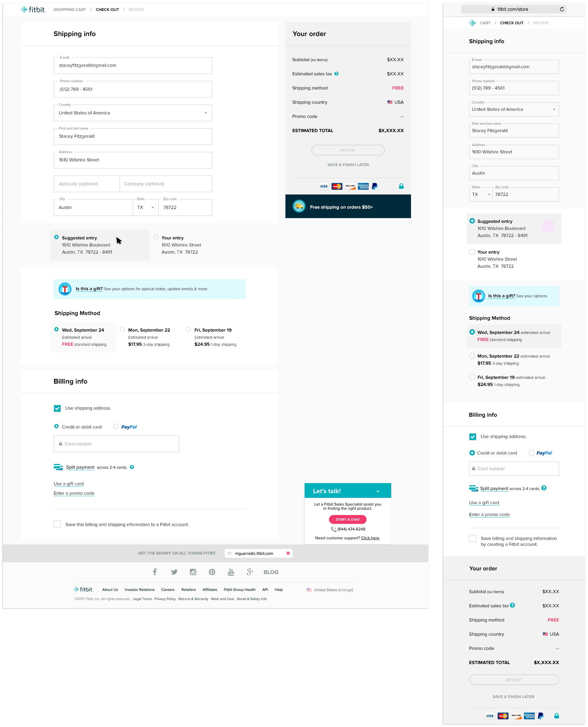Screen dimensions: 588x727
Task: Open the State dropdown TX selector
Action: 145,207
